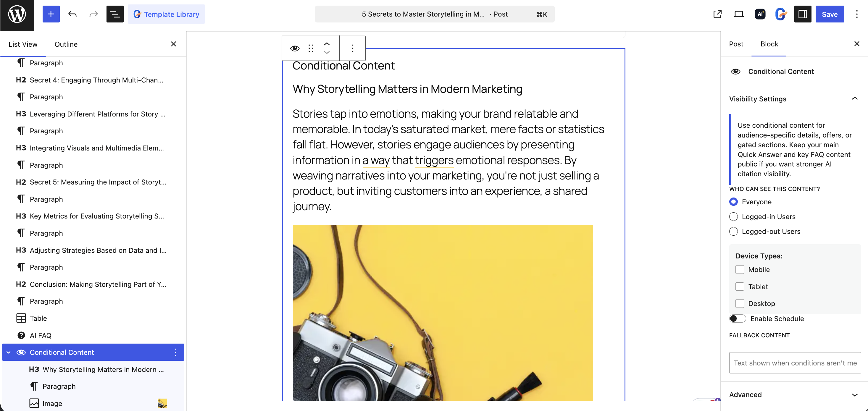Move the block up
This screenshot has width=868, height=411.
(x=327, y=44)
